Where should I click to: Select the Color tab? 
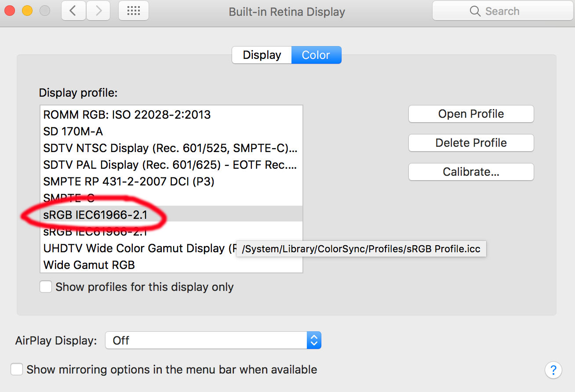point(316,54)
